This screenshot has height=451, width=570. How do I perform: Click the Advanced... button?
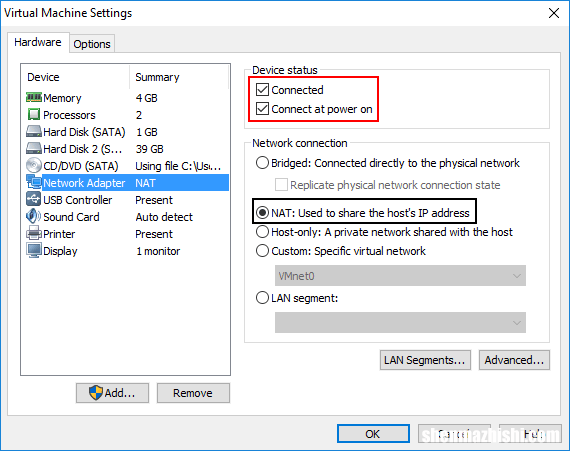(x=514, y=360)
